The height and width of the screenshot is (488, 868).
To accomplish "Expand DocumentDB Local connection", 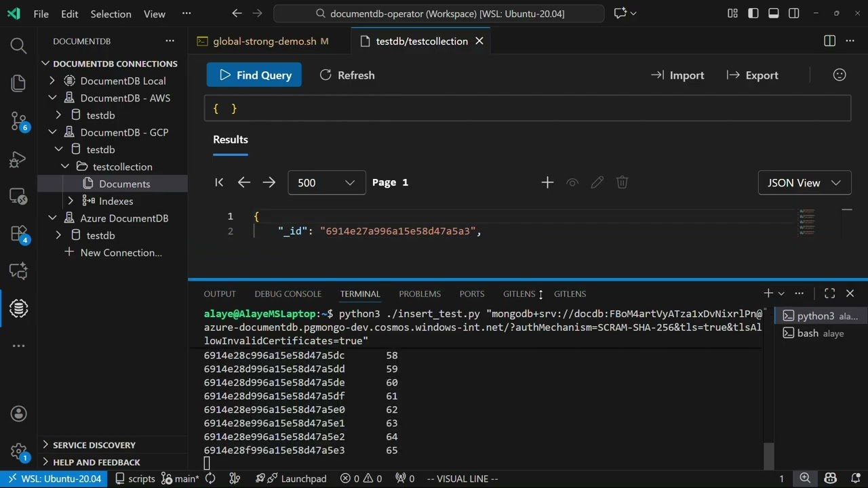I will tap(52, 81).
